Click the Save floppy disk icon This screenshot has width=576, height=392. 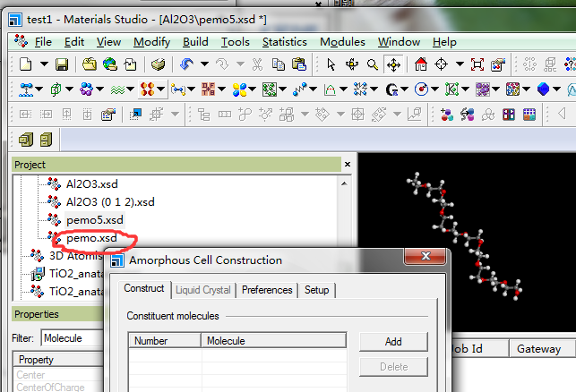click(62, 64)
